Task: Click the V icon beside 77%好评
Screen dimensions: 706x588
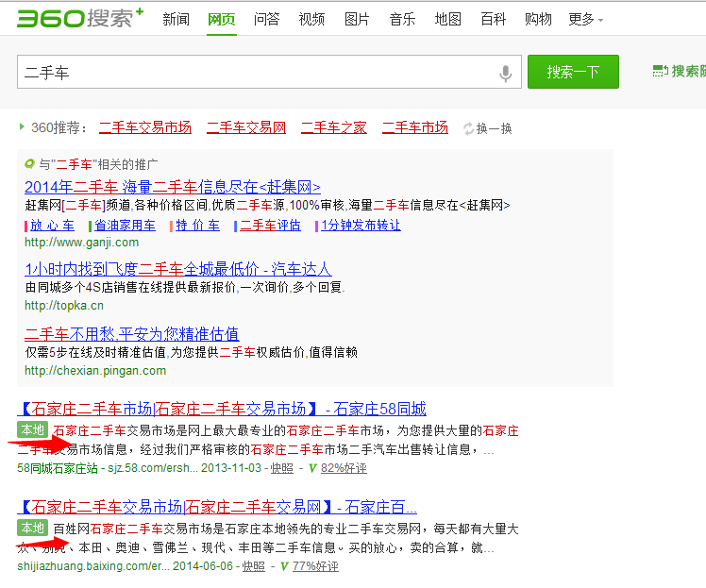Action: pos(284,566)
